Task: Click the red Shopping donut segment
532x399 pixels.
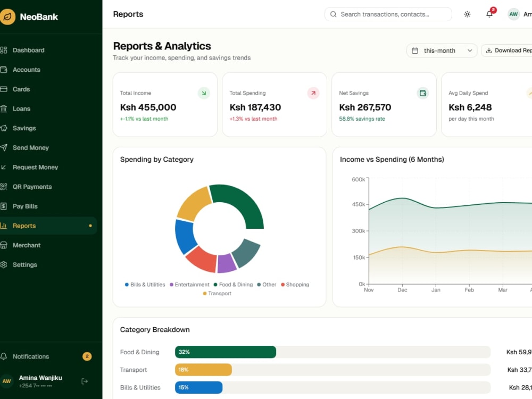Action: [202, 260]
